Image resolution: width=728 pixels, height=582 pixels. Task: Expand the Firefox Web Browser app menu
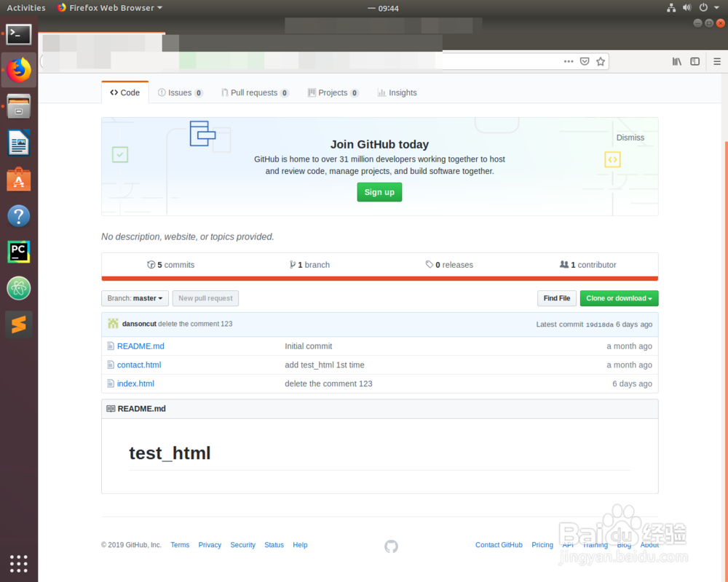point(110,8)
